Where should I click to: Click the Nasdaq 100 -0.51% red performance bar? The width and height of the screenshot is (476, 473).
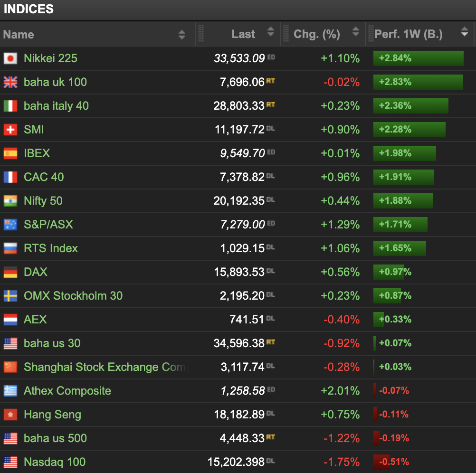point(381,462)
